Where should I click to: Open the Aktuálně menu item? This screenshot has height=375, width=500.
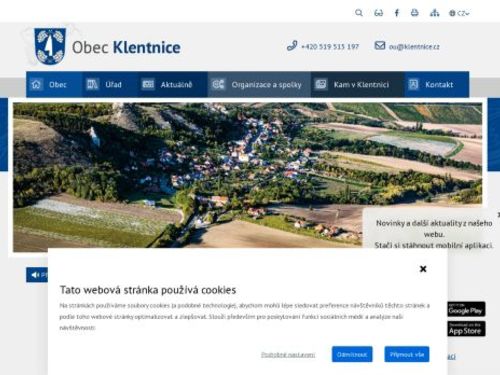pos(173,84)
